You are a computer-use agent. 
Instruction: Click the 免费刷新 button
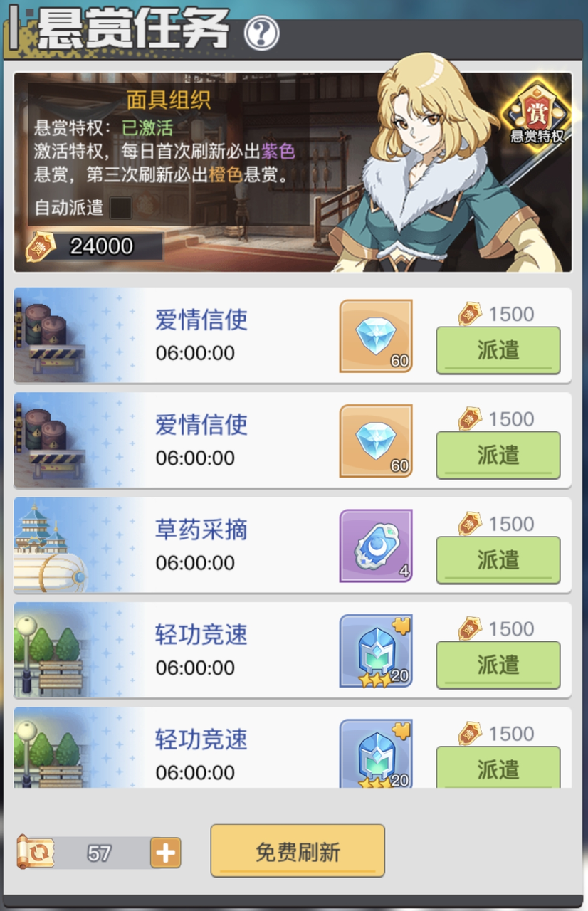point(298,851)
